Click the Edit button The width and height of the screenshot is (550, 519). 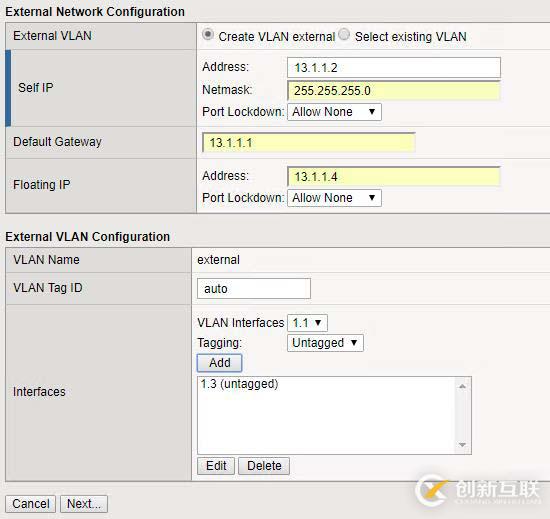point(216,466)
